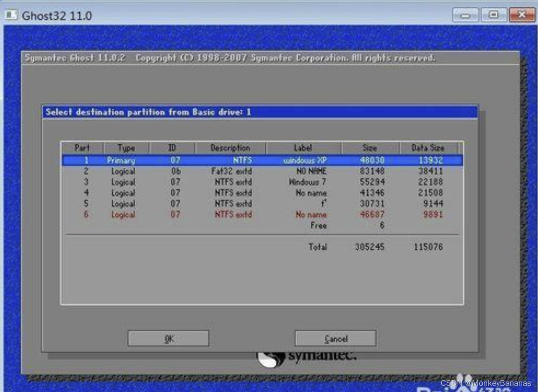
Task: Click data size value 22188
Action: click(431, 182)
